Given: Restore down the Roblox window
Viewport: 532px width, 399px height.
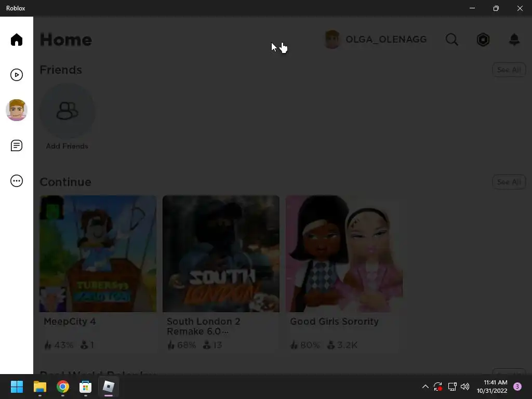Looking at the screenshot, I should pos(496,8).
